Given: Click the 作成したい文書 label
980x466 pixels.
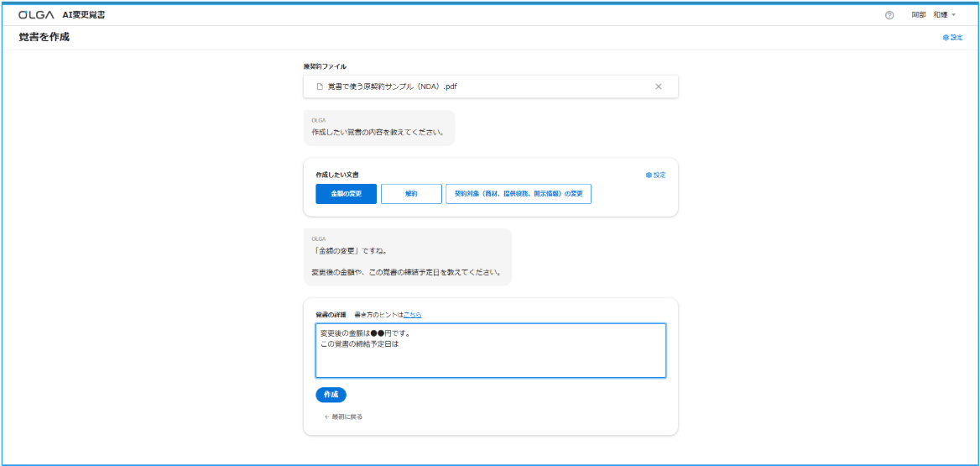Looking at the screenshot, I should (x=337, y=175).
